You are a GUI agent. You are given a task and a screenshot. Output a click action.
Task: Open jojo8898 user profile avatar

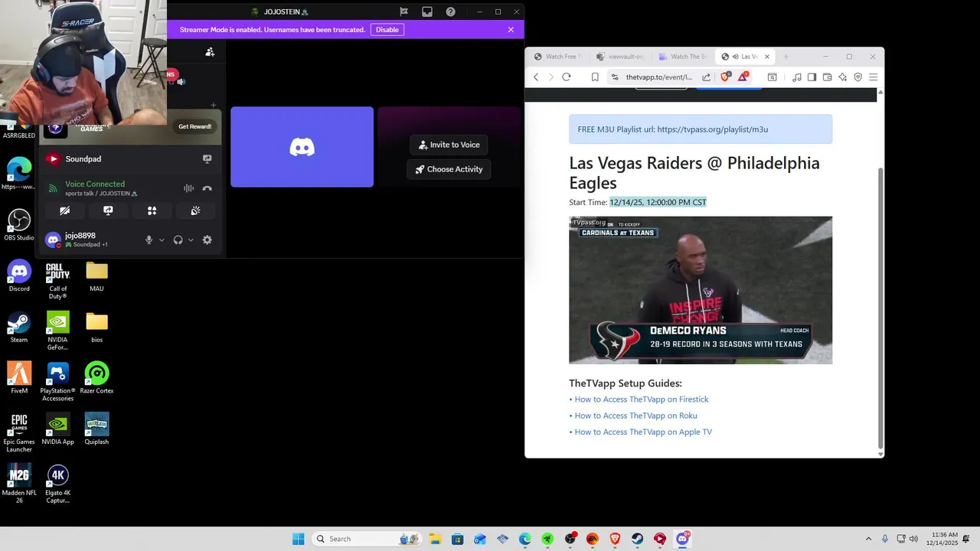point(53,240)
